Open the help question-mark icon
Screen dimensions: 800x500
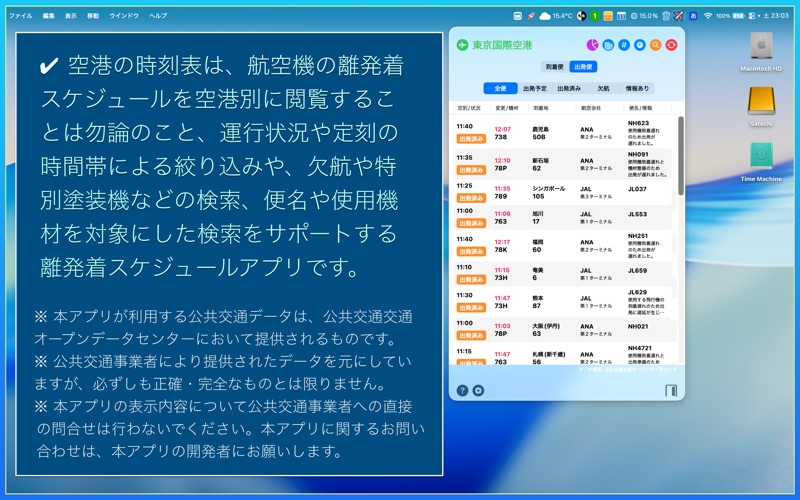pos(462,390)
